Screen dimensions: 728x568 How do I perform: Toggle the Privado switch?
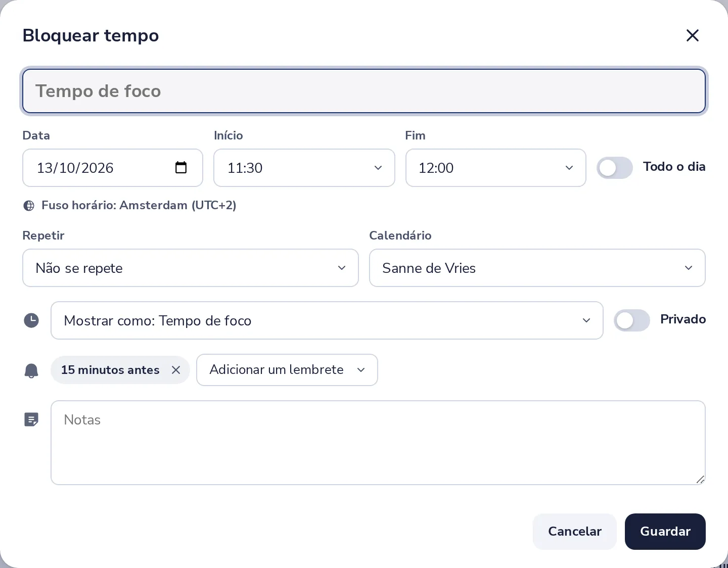point(632,320)
